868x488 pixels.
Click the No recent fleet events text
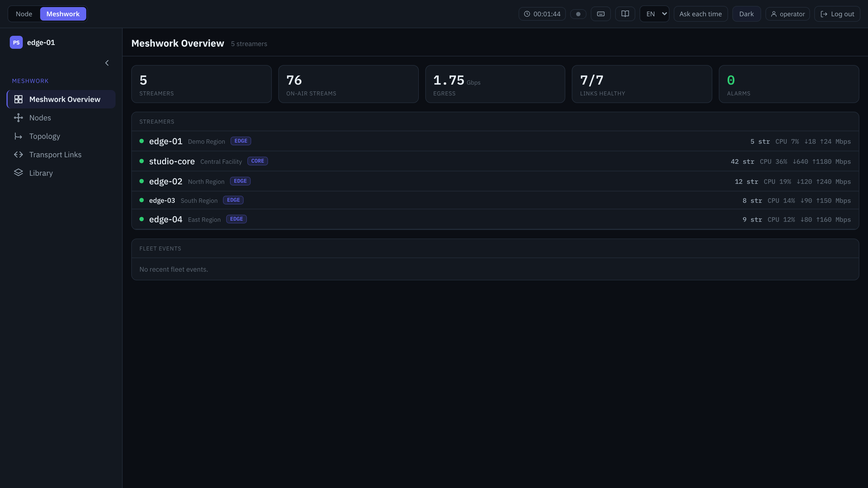[x=174, y=269]
